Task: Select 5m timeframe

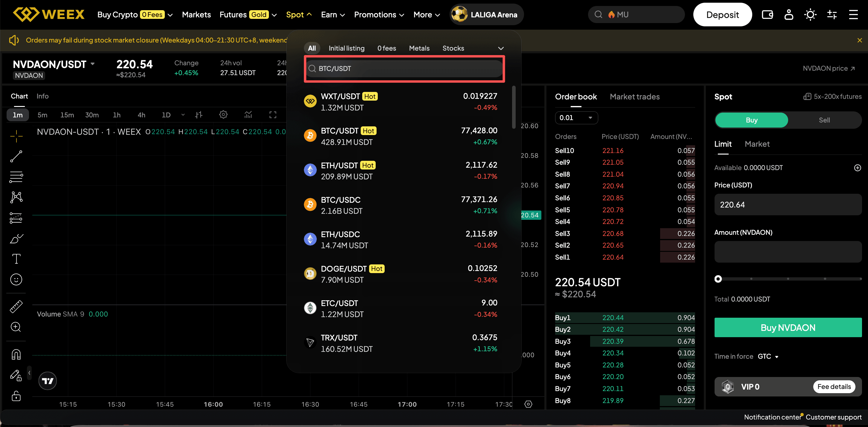Action: (42, 115)
